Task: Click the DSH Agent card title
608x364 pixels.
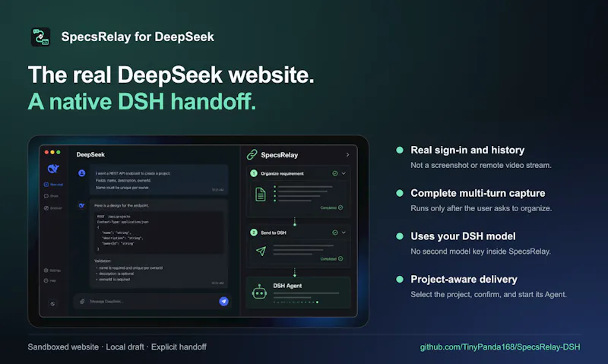Action: (287, 286)
